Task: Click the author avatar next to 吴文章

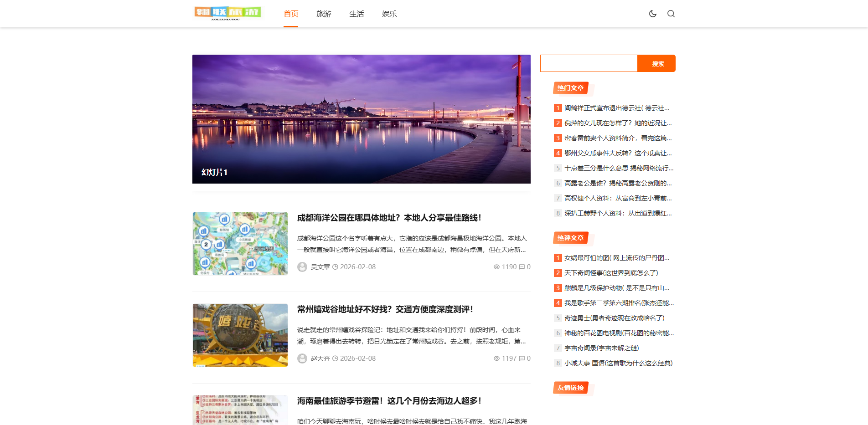Action: 302,267
